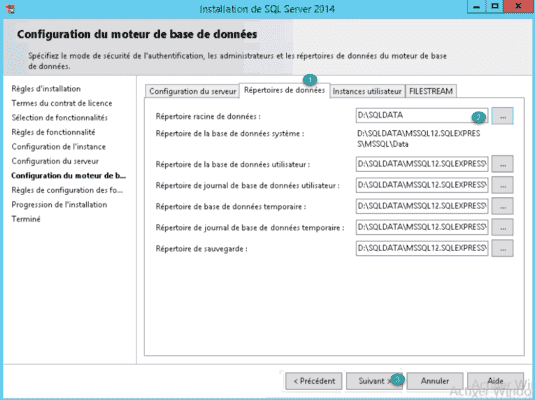Browse for the root data directory
The image size is (535, 400).
coord(503,116)
